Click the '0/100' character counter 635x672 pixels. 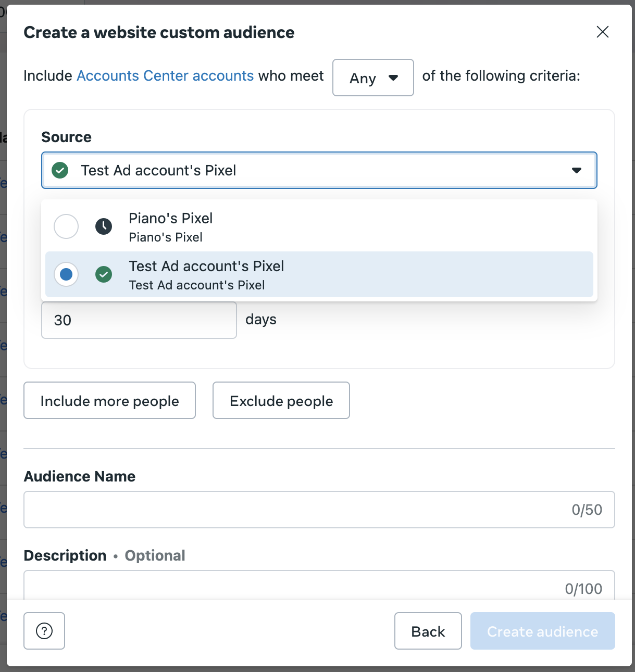coord(584,589)
